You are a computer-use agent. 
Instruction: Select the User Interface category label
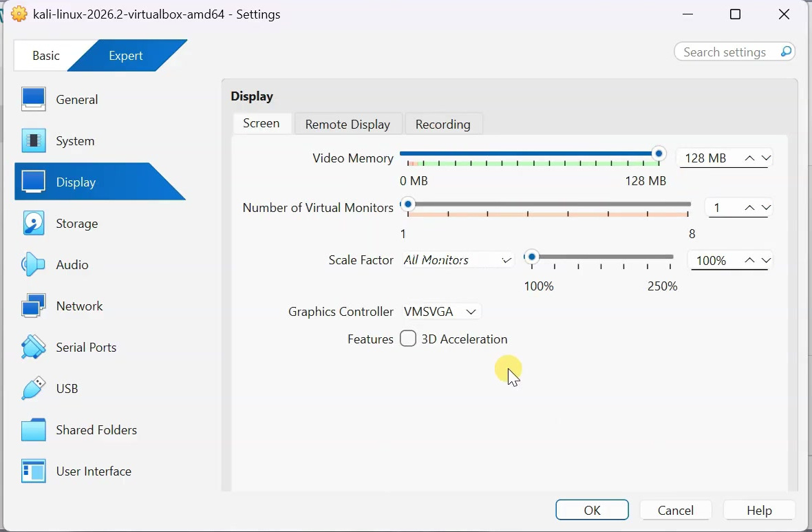coord(94,471)
